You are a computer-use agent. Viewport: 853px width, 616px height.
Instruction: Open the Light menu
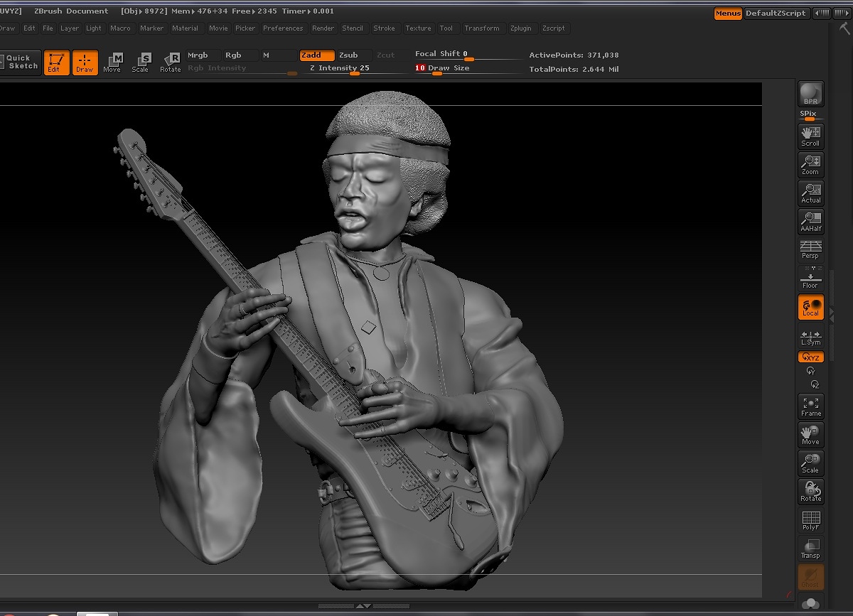point(94,28)
